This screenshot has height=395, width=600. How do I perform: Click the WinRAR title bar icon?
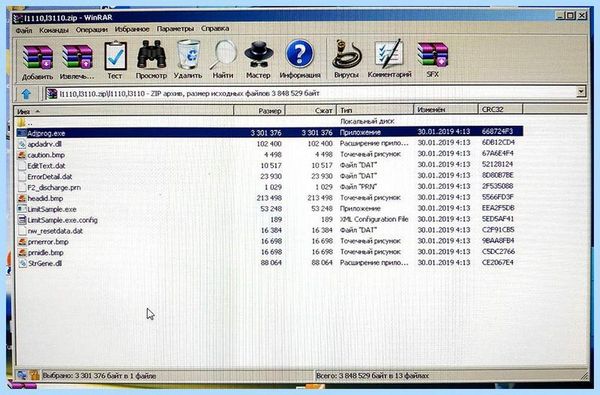pyautogui.click(x=18, y=18)
